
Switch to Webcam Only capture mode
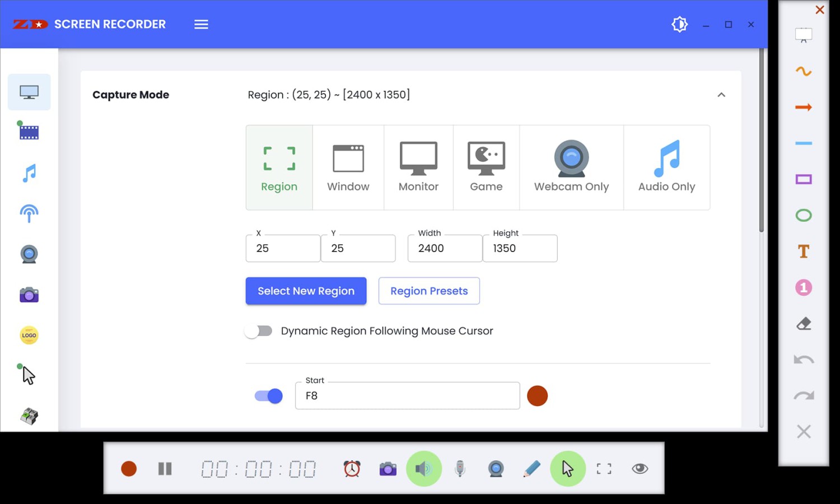pos(571,167)
